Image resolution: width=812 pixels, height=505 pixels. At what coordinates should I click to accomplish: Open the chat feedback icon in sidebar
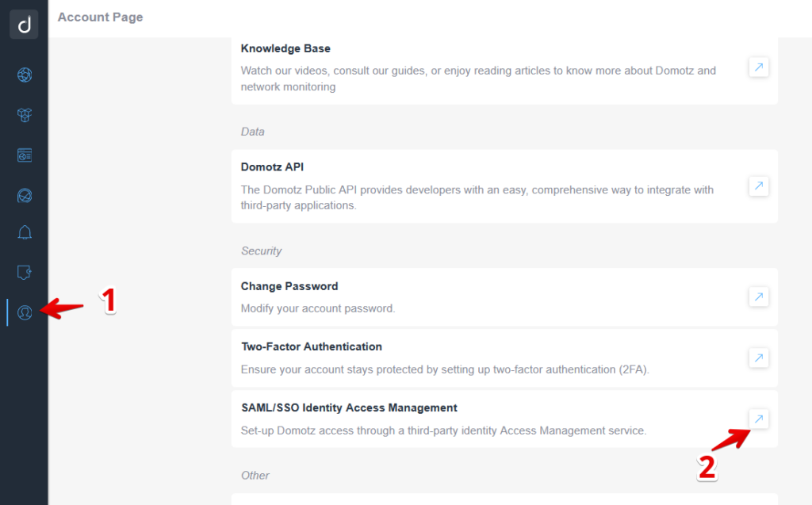25,272
